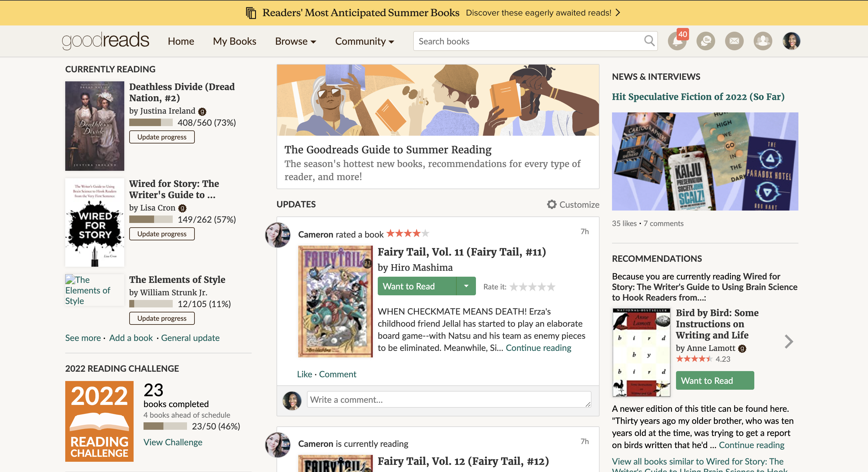868x472 pixels.
Task: Open Hiro Mashima author page
Action: (x=422, y=267)
